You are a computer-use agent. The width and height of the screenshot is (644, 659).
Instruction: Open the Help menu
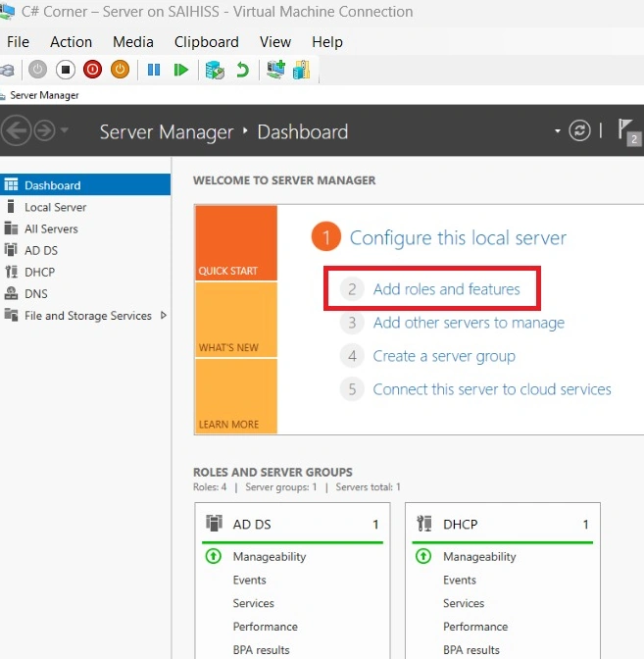click(327, 42)
